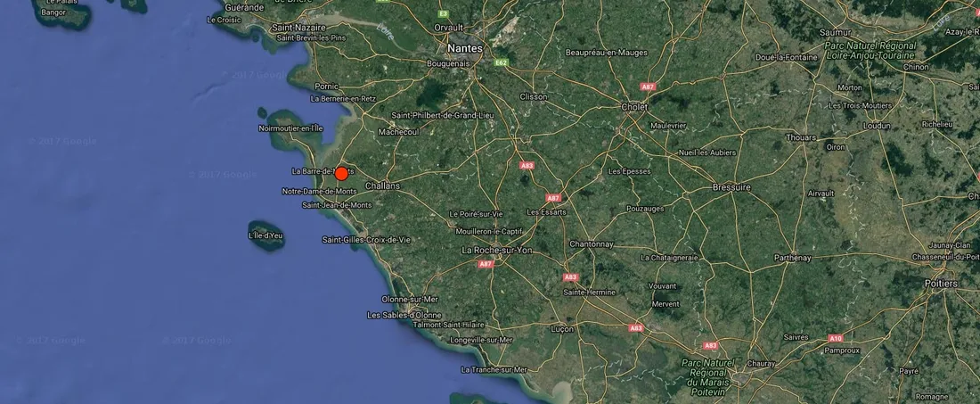Select the Cholet town label
Viewport: 980px width, 404px height.
[x=634, y=108]
